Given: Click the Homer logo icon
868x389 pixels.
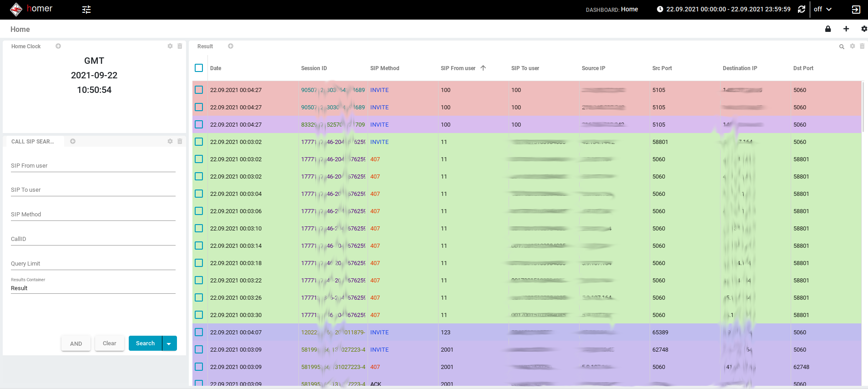Looking at the screenshot, I should click(16, 9).
